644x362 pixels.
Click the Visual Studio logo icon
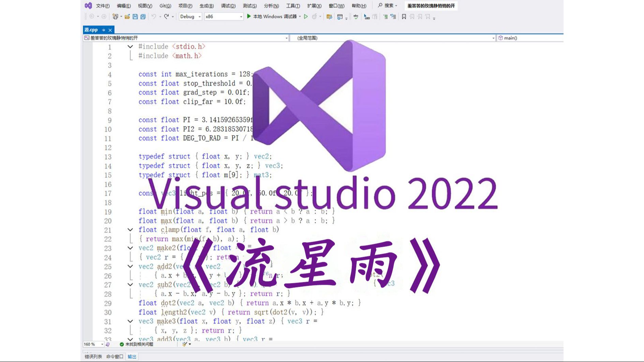click(x=88, y=5)
